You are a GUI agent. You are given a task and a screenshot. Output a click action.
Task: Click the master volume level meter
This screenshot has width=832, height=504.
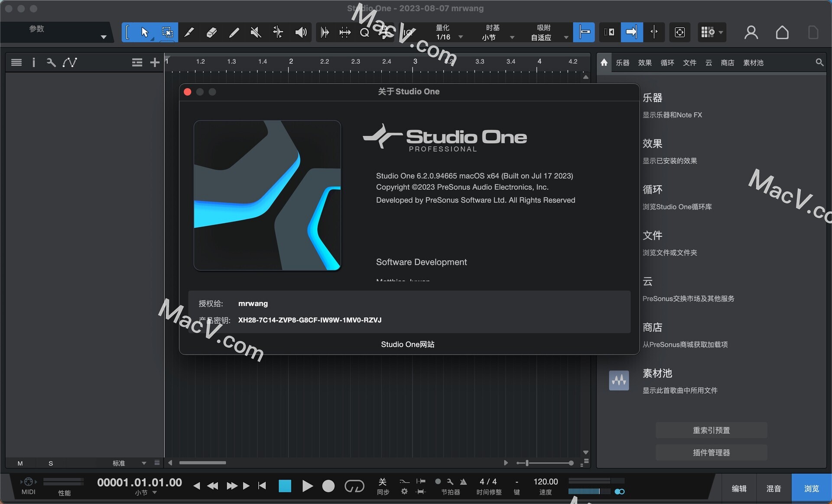point(589,491)
